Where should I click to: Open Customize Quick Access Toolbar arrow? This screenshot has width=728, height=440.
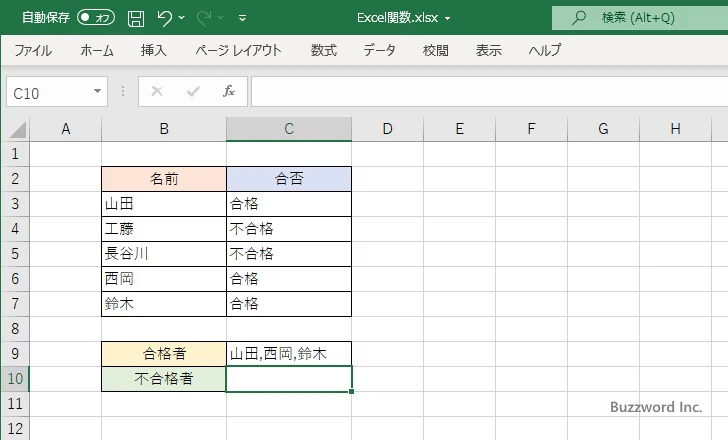(x=242, y=19)
